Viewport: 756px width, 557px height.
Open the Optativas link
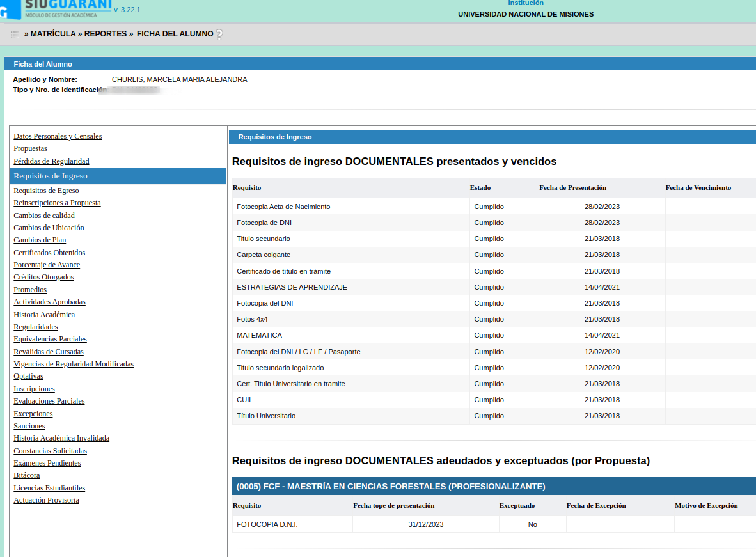point(28,376)
